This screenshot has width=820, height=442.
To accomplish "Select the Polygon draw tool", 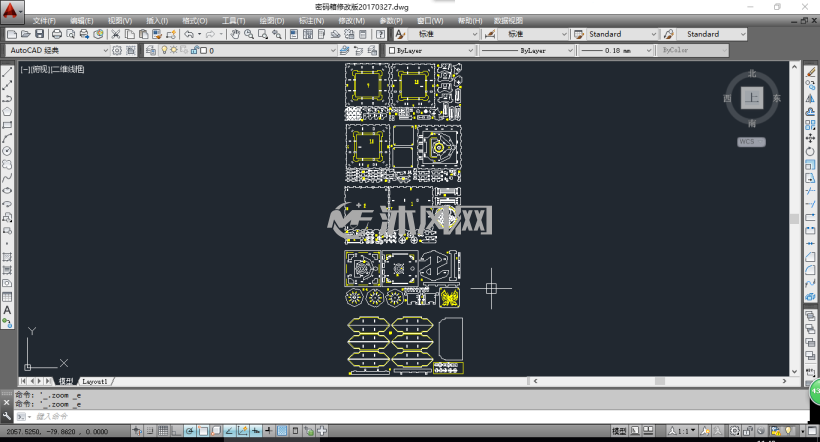I will point(7,112).
